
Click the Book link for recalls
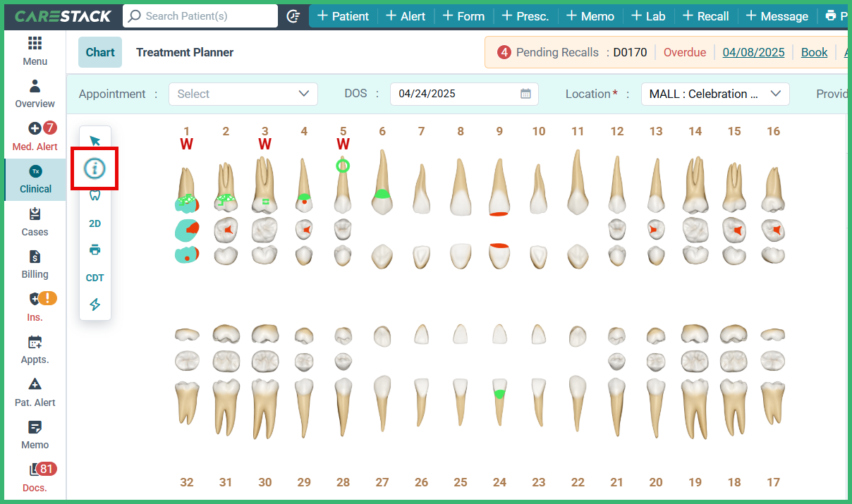point(814,51)
